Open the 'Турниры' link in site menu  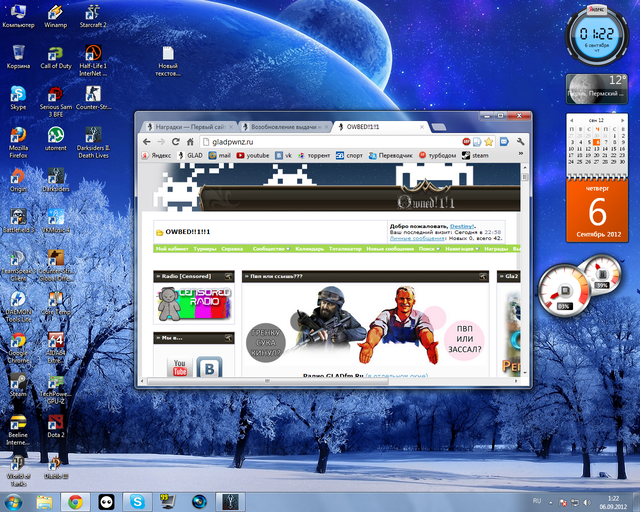click(x=204, y=248)
